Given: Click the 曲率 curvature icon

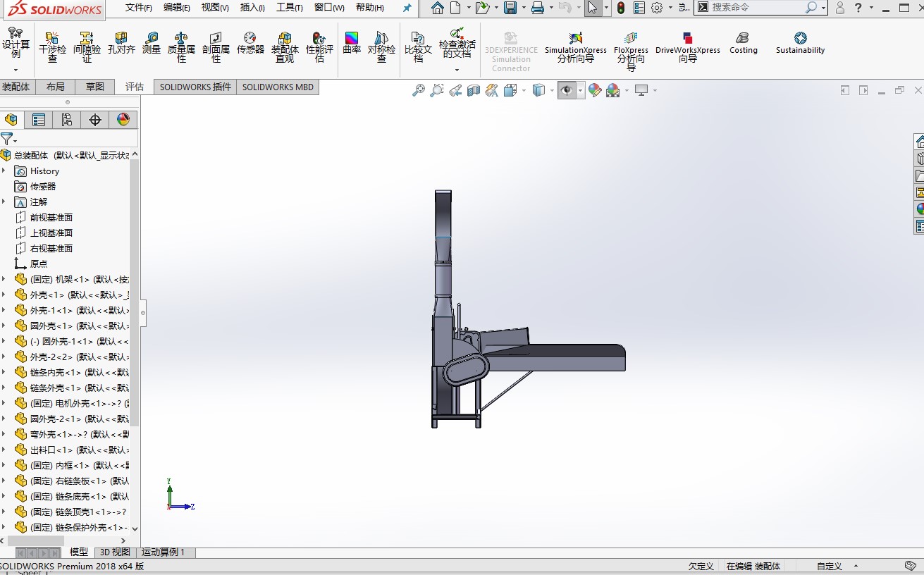Looking at the screenshot, I should point(352,44).
